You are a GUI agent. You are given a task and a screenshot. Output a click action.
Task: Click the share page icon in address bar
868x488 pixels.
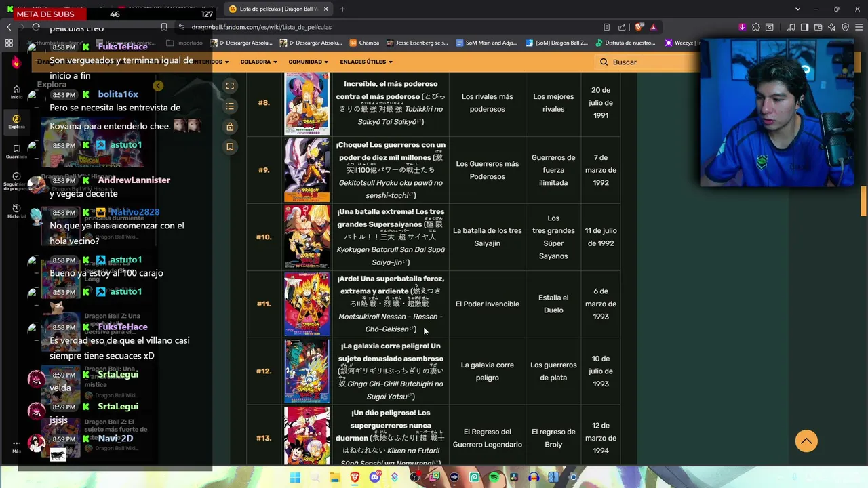click(x=622, y=27)
